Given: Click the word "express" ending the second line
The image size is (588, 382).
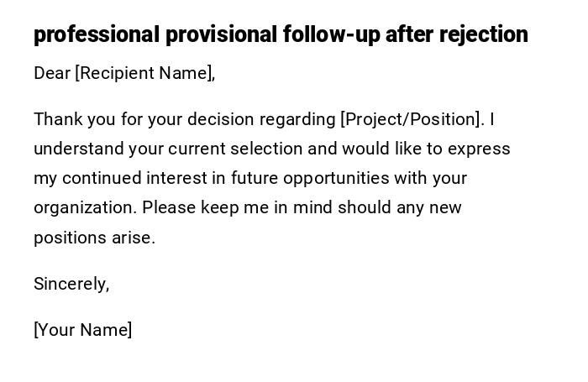Looking at the screenshot, I should point(480,149).
